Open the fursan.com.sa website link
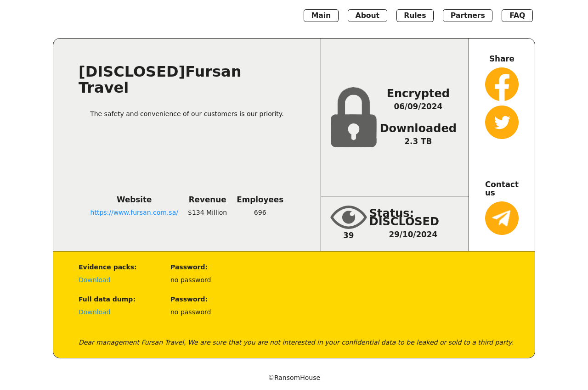This screenshot has width=588, height=390. coord(134,213)
